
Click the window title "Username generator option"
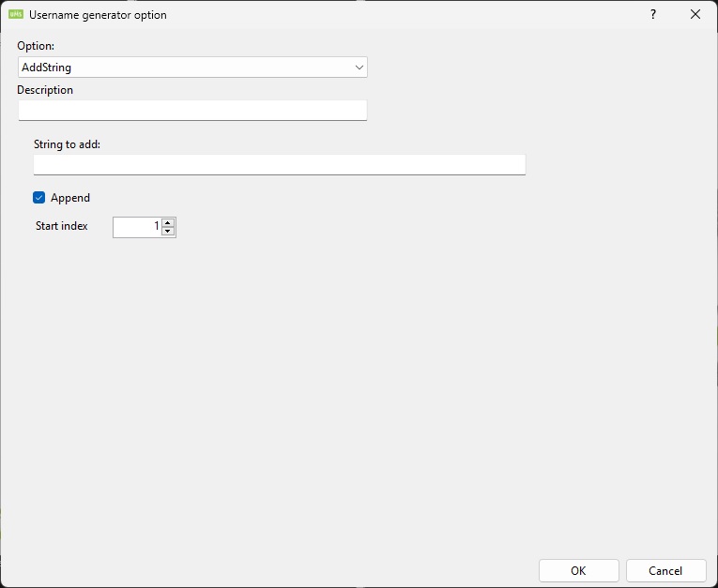[98, 15]
